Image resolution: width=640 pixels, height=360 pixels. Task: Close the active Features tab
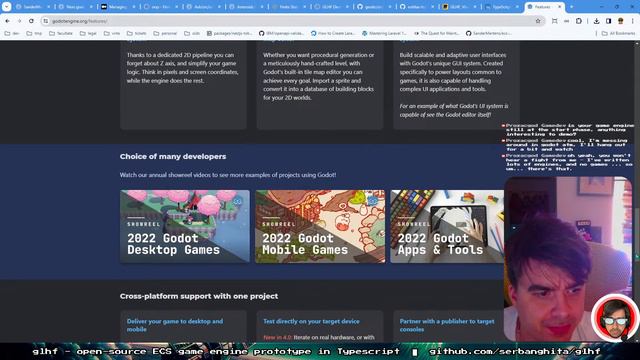pyautogui.click(x=560, y=7)
